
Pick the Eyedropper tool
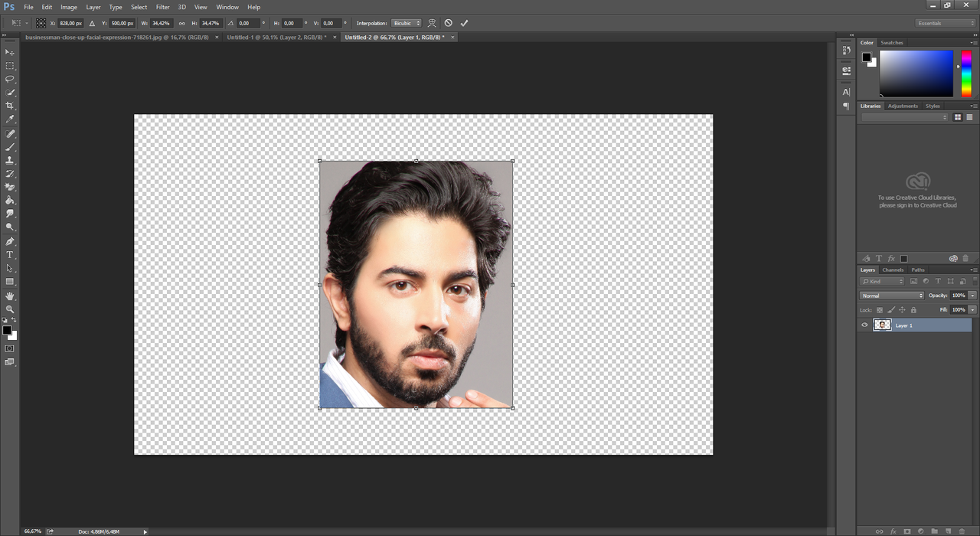click(x=10, y=119)
